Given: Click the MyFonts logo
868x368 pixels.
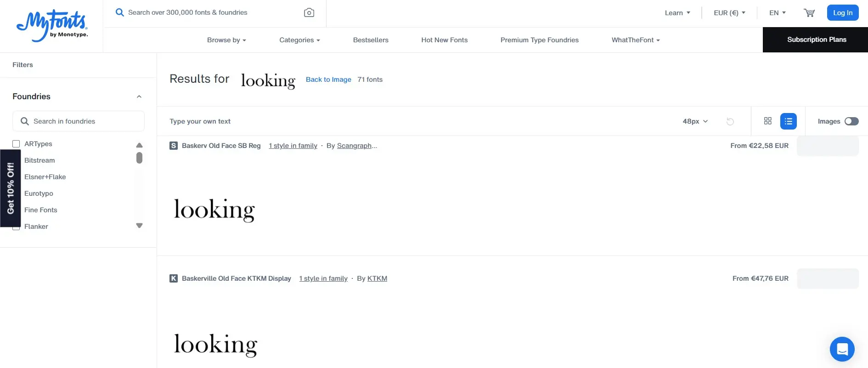Looking at the screenshot, I should point(51,25).
